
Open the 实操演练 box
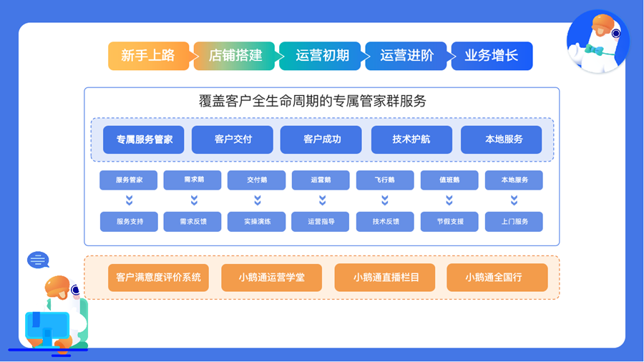(256, 222)
